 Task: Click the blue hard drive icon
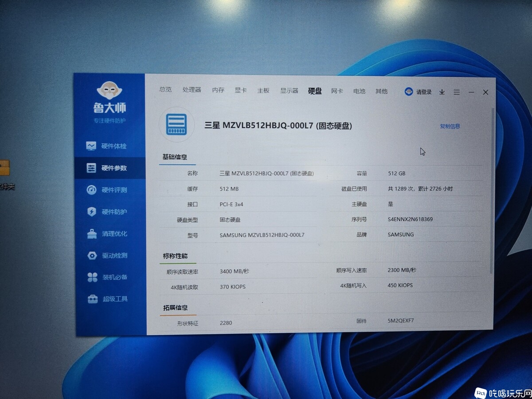click(176, 125)
